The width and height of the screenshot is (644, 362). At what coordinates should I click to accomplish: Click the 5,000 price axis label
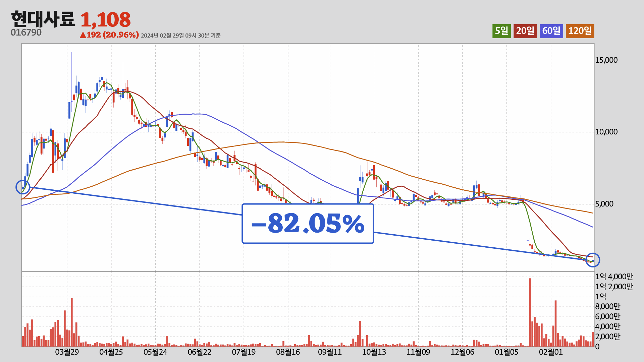coord(604,204)
